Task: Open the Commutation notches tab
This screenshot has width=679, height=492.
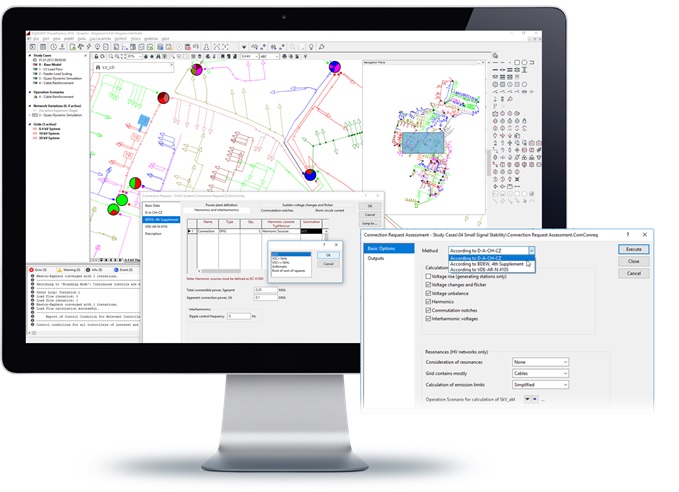Action: coord(277,210)
